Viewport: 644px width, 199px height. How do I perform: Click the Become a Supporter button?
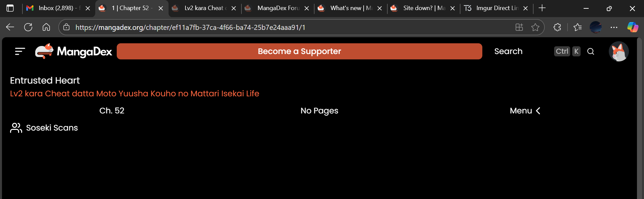click(299, 51)
